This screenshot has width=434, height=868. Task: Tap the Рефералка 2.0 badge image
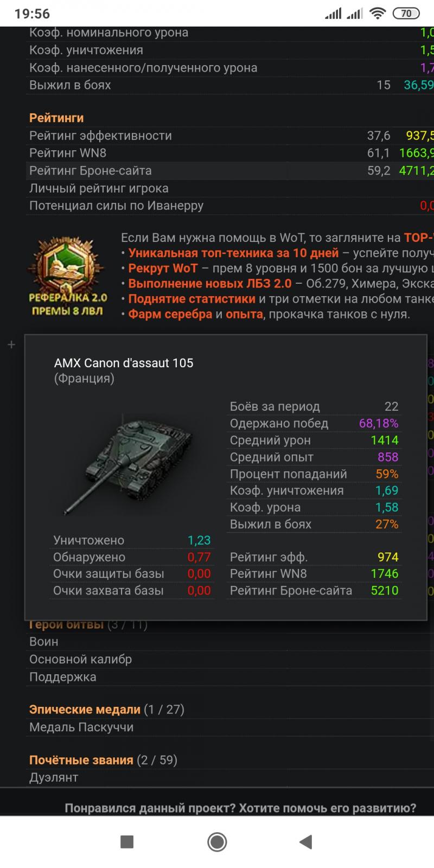click(x=68, y=277)
